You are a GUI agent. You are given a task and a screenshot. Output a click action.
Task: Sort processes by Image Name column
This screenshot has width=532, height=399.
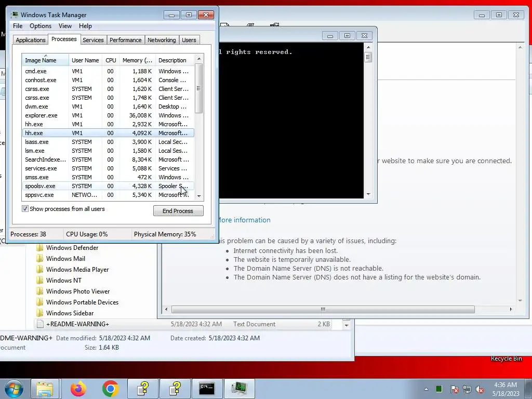pos(45,60)
